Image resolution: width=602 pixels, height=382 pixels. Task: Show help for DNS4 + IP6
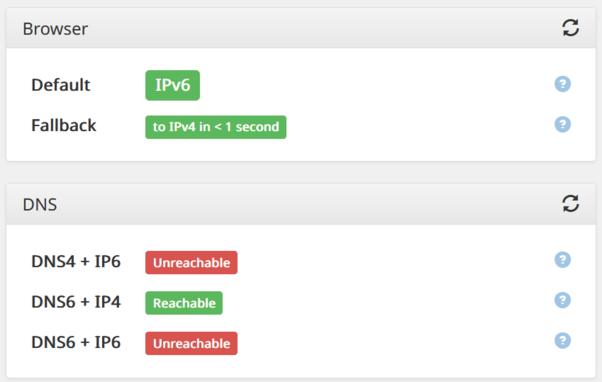click(x=562, y=260)
